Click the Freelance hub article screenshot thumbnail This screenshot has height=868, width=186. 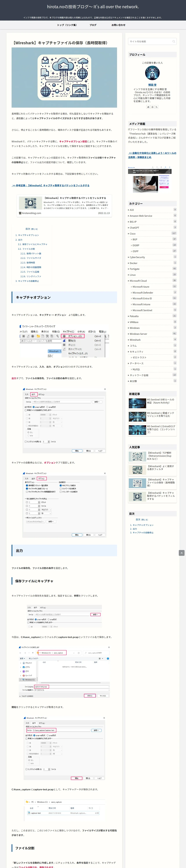coord(150,179)
